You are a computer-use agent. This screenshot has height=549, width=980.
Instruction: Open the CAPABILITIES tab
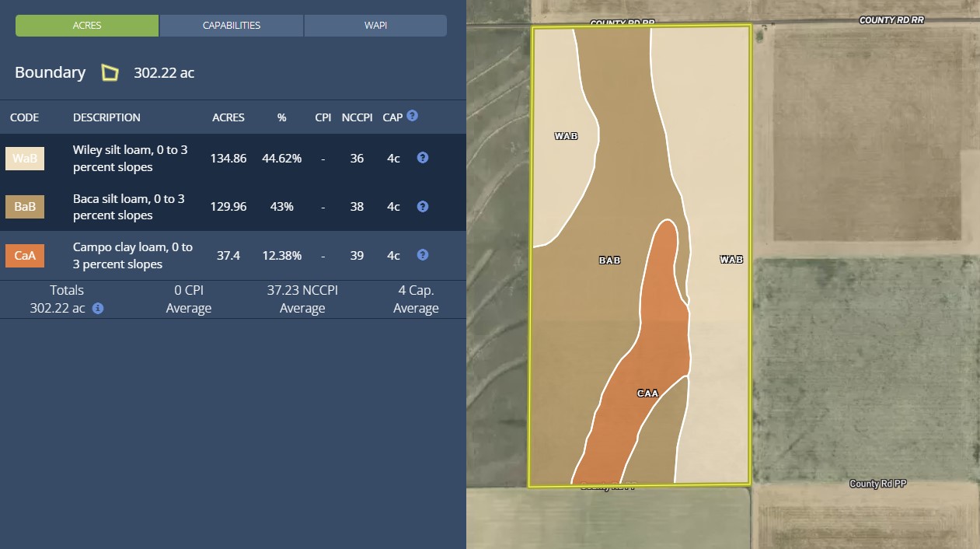tap(232, 26)
